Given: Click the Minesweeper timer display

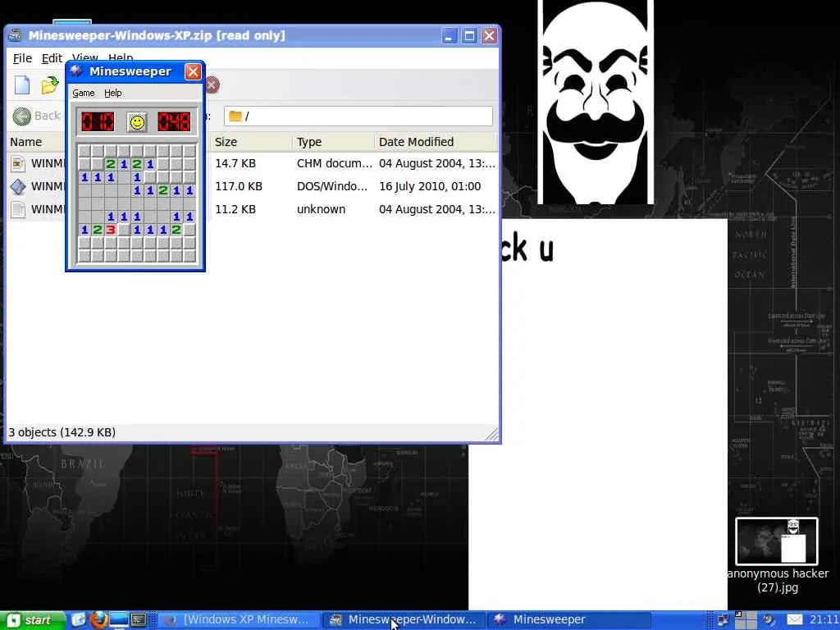Looking at the screenshot, I should 174,121.
